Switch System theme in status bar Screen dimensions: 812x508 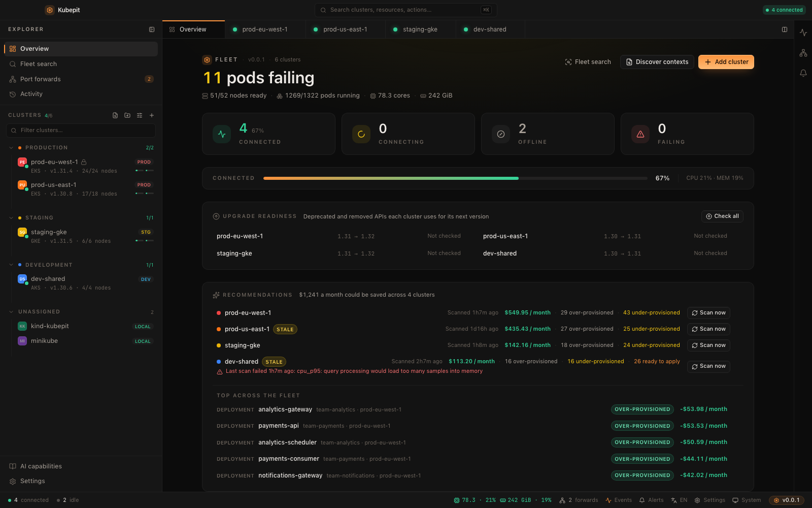pos(747,500)
